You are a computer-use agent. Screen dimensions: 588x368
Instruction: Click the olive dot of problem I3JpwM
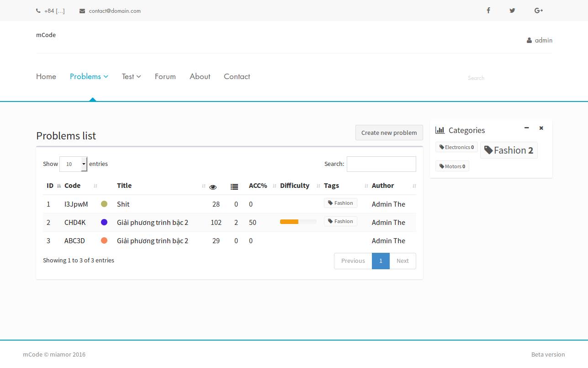(x=104, y=204)
